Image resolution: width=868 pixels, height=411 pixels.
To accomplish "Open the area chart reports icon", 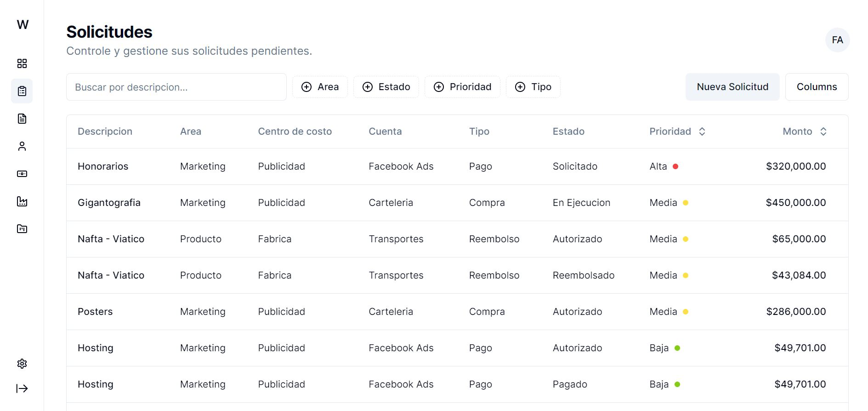I will pyautogui.click(x=22, y=201).
